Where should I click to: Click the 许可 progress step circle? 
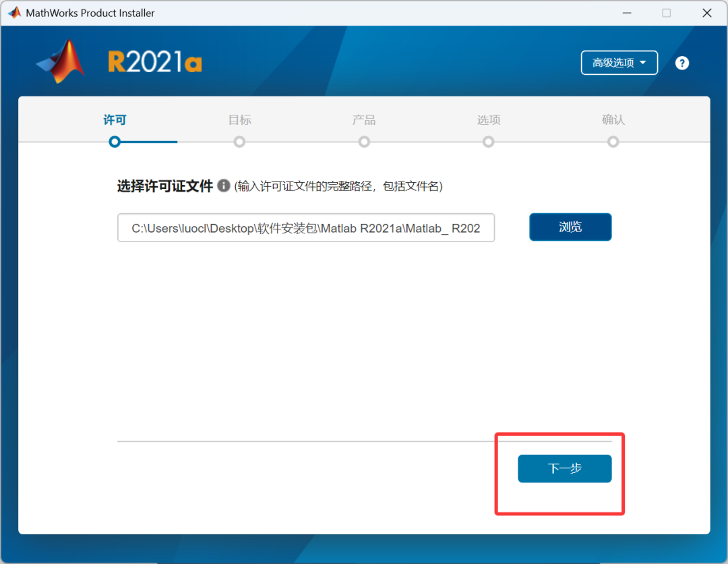pos(115,142)
